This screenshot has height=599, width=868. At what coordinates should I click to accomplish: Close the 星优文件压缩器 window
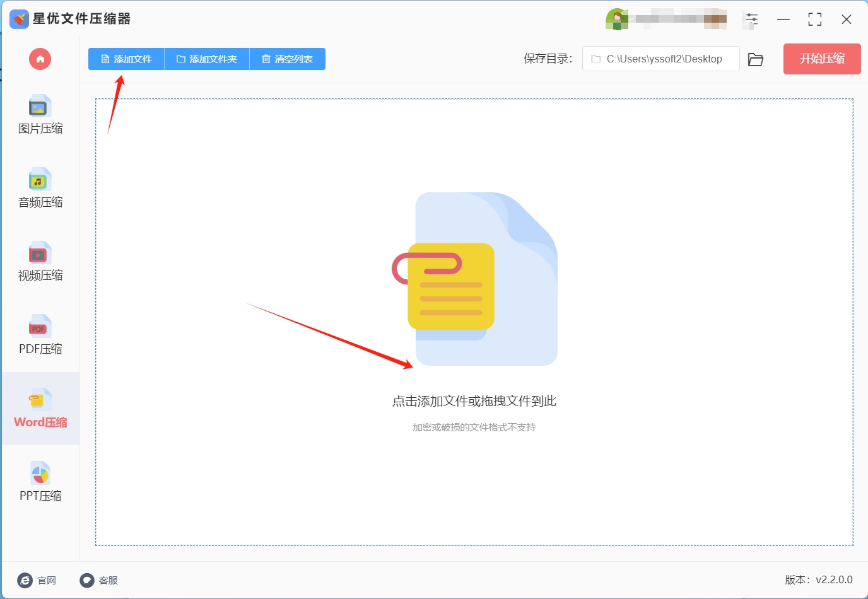point(847,20)
